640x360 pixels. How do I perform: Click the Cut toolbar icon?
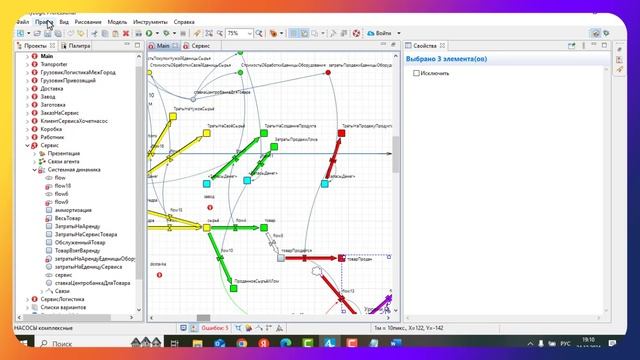click(x=95, y=33)
